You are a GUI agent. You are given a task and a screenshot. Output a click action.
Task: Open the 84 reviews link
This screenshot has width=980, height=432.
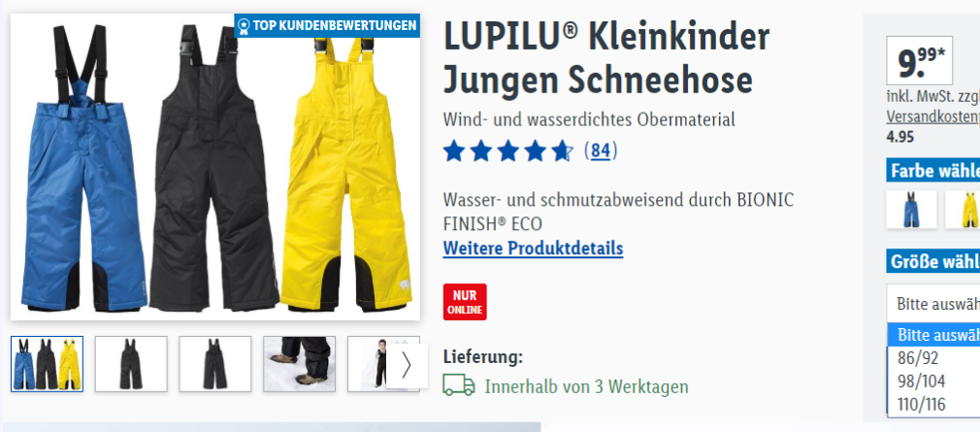coord(600,150)
